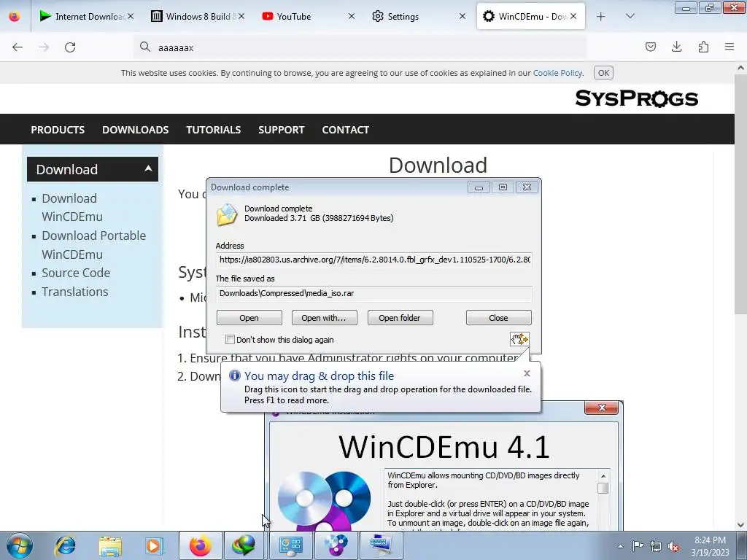
Task: Close the Settings tab
Action: point(462,16)
